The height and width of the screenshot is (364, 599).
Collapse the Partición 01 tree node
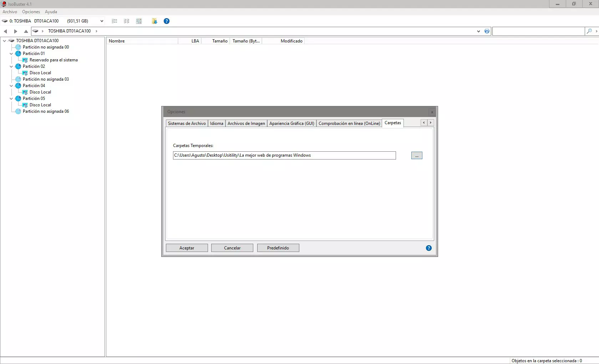click(11, 54)
